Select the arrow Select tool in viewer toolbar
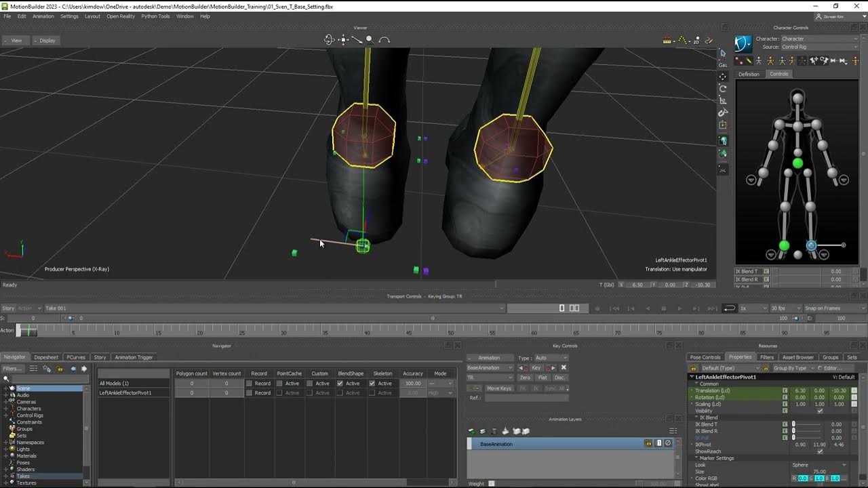The height and width of the screenshot is (488, 868). coord(723,53)
